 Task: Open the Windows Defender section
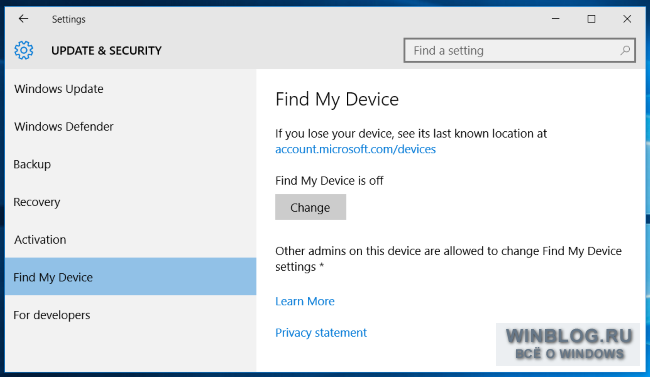tap(131, 126)
